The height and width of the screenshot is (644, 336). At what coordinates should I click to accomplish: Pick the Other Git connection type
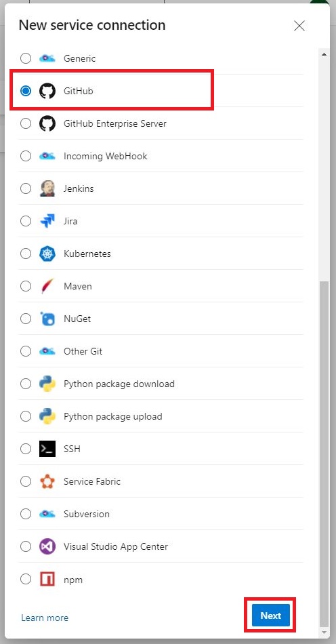pos(26,351)
